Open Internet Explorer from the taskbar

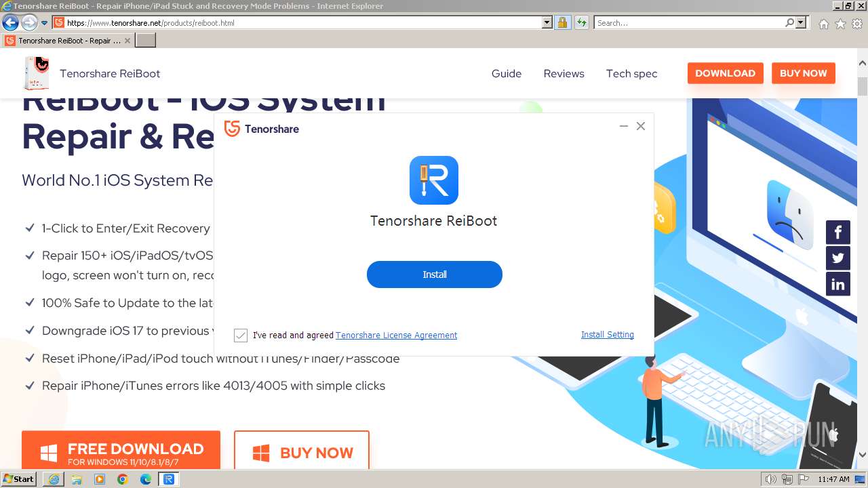54,479
